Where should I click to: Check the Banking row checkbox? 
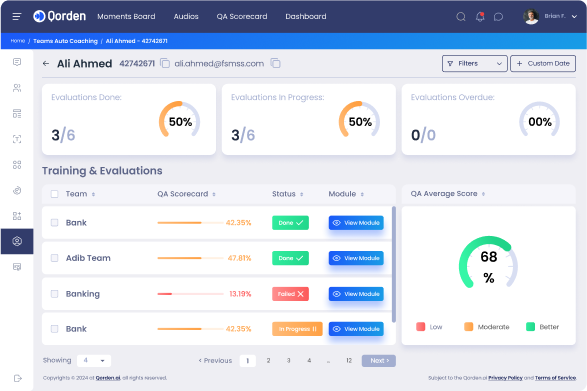(x=54, y=294)
